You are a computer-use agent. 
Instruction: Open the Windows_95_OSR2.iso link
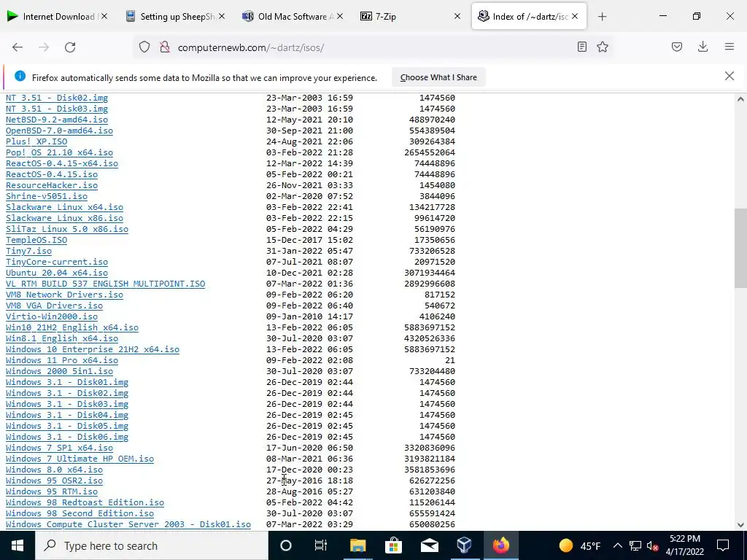coord(54,481)
